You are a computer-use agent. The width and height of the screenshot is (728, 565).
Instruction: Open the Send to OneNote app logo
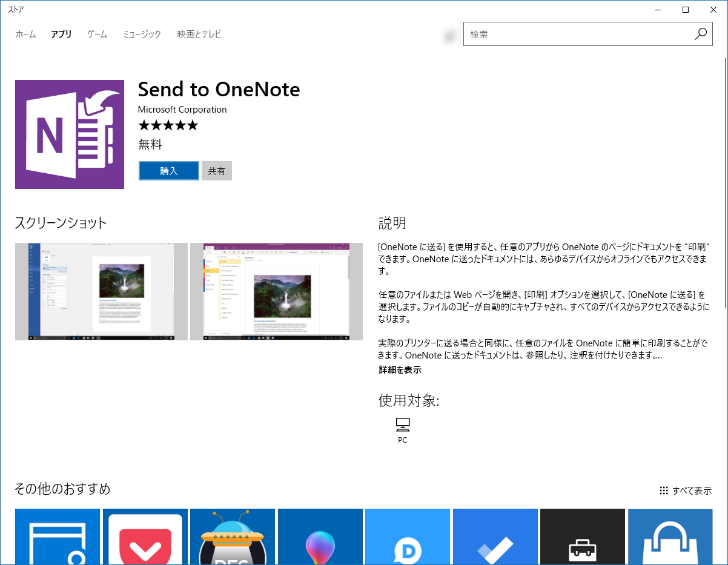click(x=69, y=134)
